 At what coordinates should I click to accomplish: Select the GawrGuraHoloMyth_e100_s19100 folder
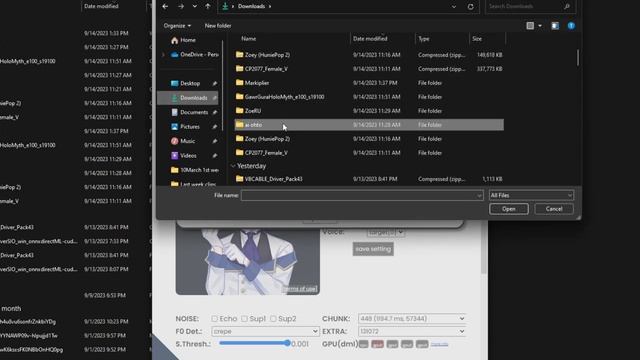click(x=369, y=97)
